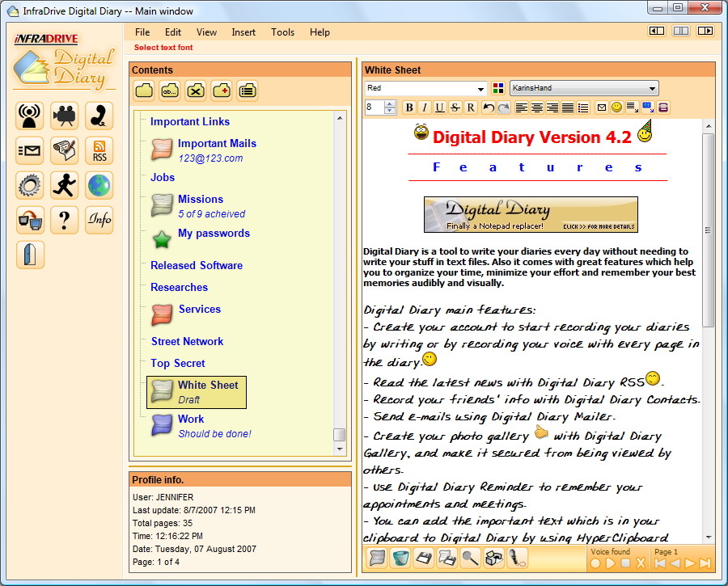The width and height of the screenshot is (728, 586).
Task: Select the Work page in Contents
Action: point(201,426)
